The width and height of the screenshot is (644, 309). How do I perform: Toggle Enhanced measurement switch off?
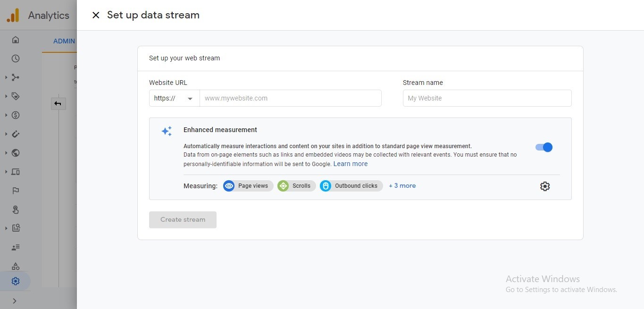point(544,147)
